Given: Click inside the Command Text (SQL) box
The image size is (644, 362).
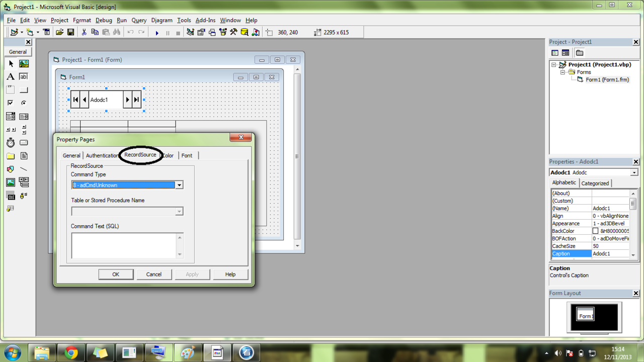Looking at the screenshot, I should (124, 245).
